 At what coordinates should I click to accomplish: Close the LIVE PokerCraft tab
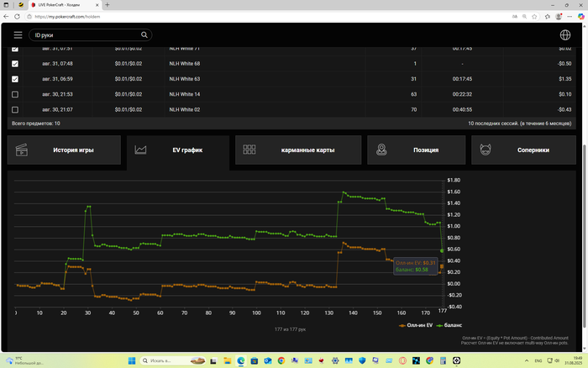(x=97, y=5)
